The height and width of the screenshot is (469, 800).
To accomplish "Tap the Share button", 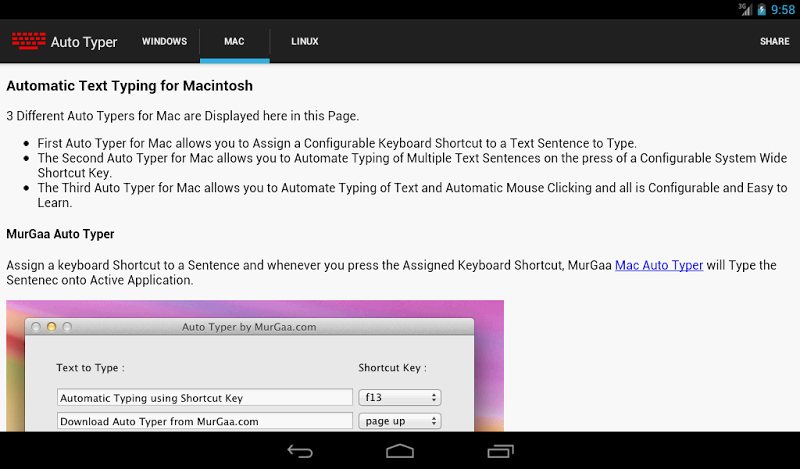I will 774,41.
